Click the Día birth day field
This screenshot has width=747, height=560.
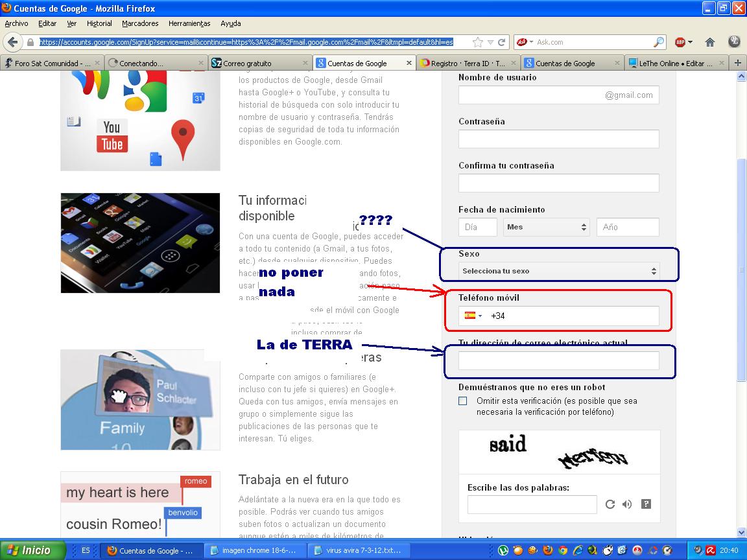[478, 227]
